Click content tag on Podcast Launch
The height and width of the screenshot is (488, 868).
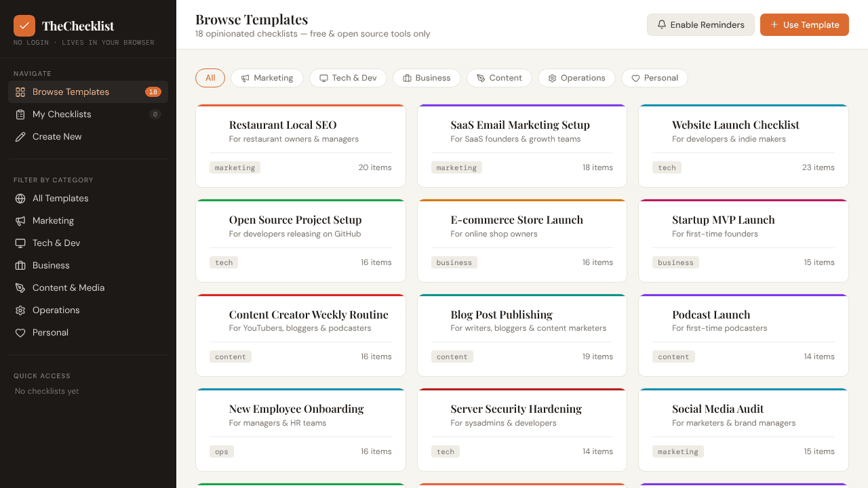(673, 357)
